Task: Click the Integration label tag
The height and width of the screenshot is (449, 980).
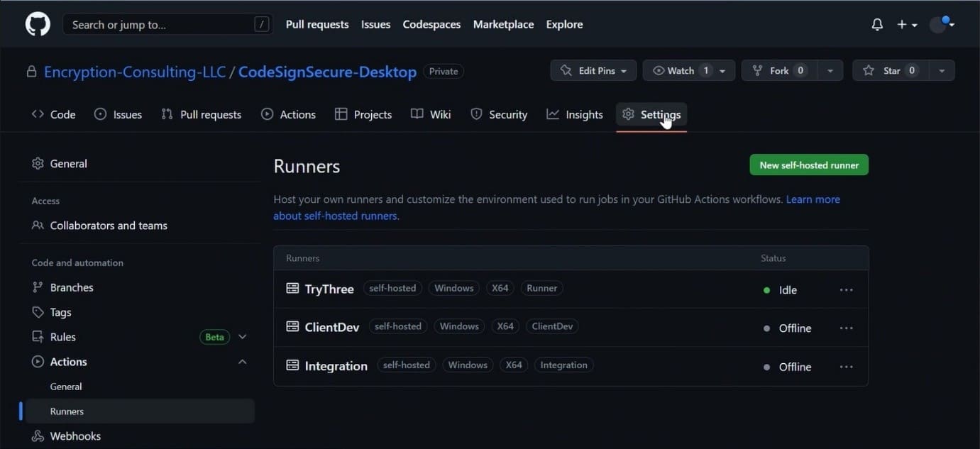Action: 564,365
